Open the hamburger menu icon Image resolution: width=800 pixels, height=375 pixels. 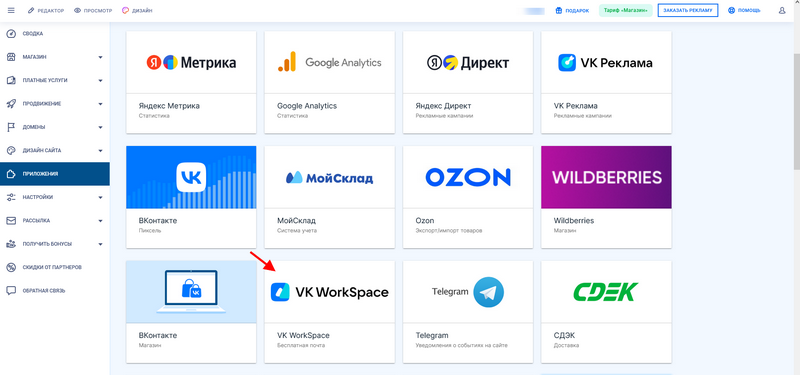click(11, 10)
